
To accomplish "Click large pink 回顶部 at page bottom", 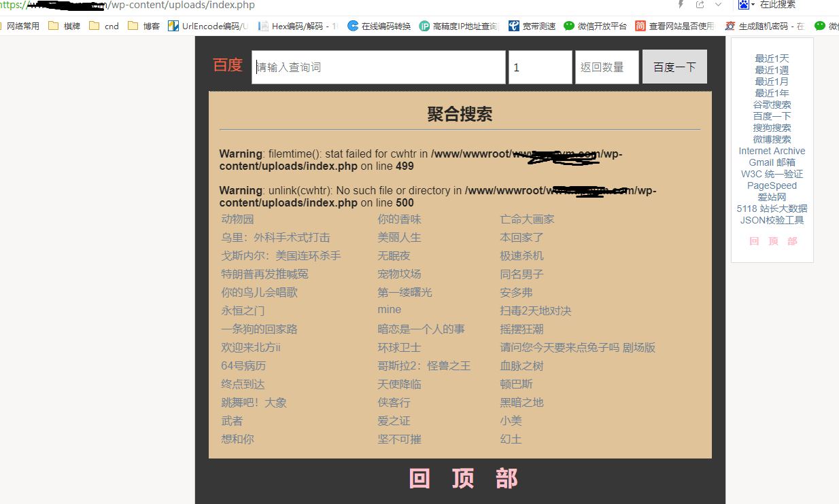I will point(463,478).
